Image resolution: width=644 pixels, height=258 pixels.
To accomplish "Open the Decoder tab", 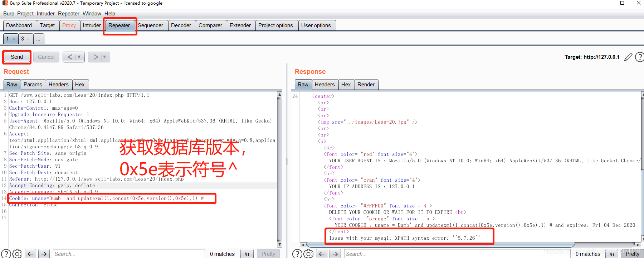I will 181,25.
